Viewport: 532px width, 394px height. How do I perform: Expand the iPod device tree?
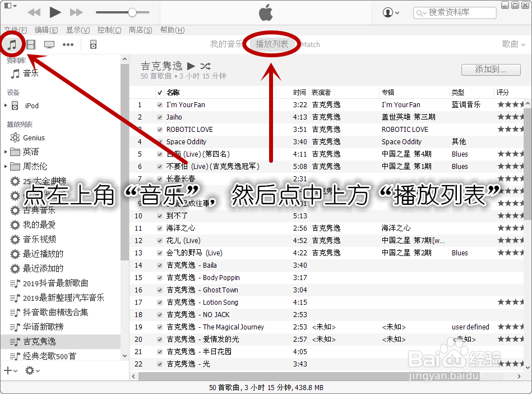pyautogui.click(x=6, y=106)
